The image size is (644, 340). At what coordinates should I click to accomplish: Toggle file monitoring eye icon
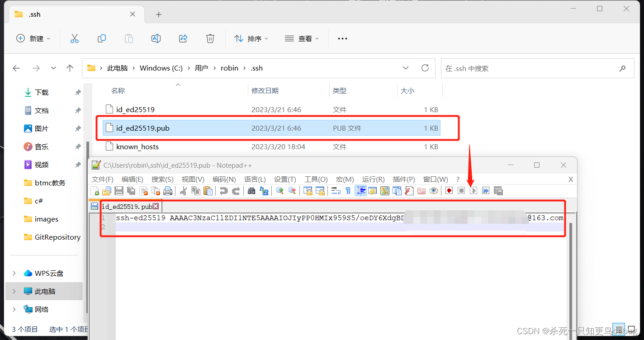pos(433,191)
